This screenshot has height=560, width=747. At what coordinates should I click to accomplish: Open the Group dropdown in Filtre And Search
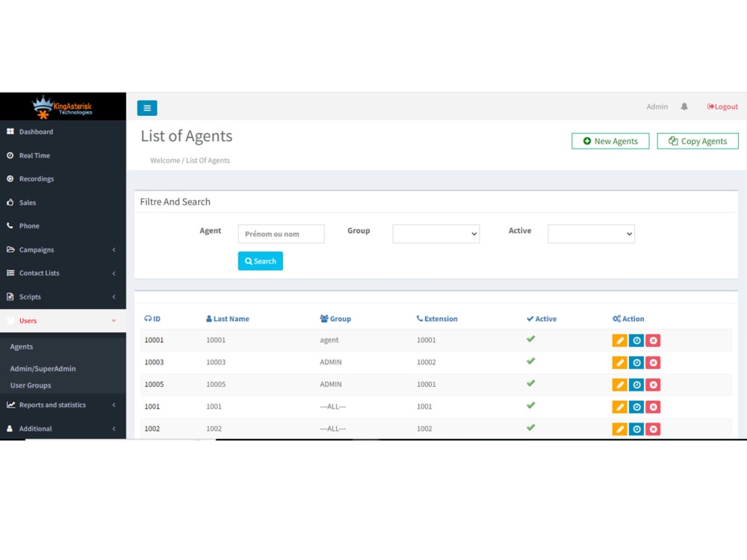pyautogui.click(x=436, y=233)
